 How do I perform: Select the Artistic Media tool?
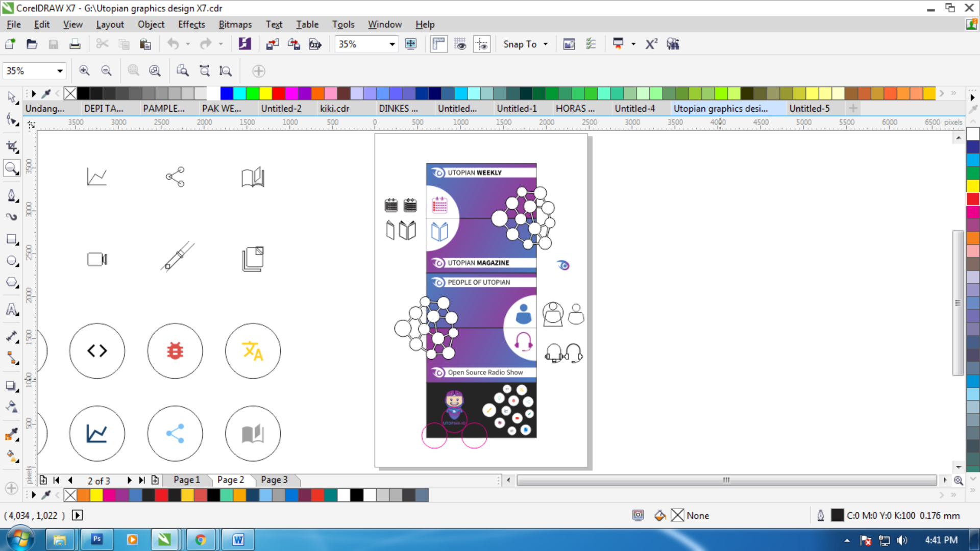pos(11,217)
